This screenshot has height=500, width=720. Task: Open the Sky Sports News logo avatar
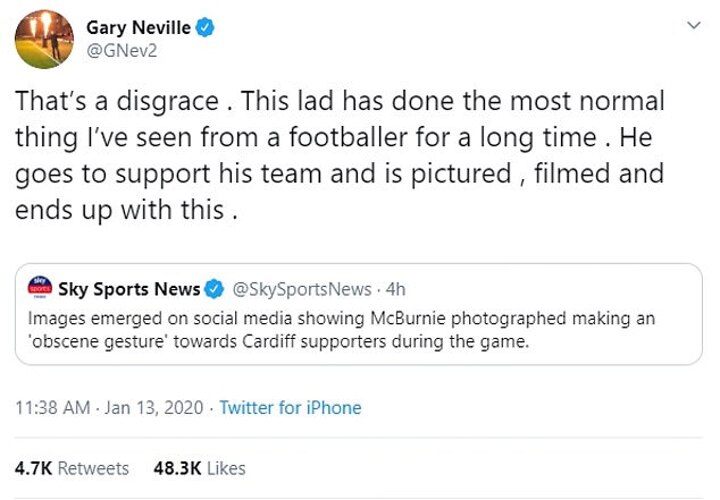(x=38, y=290)
